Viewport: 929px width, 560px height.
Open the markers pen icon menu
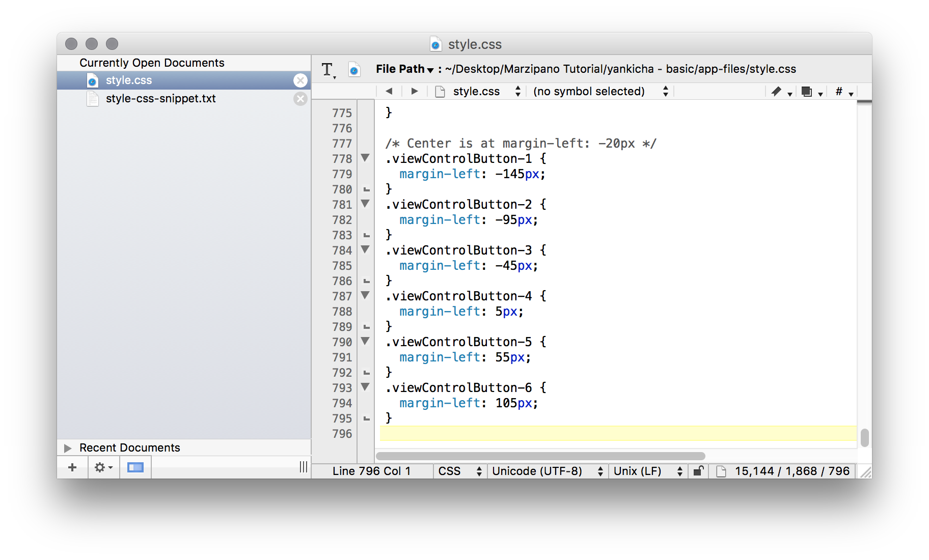click(x=781, y=92)
